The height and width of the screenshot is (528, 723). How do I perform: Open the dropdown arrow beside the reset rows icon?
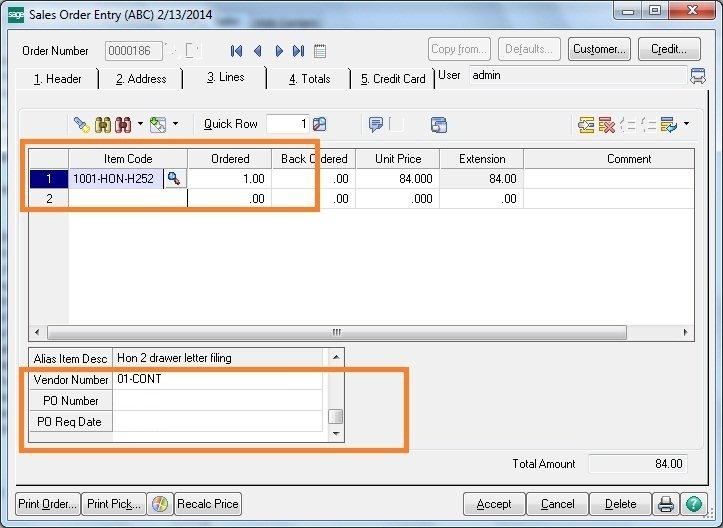tap(687, 124)
